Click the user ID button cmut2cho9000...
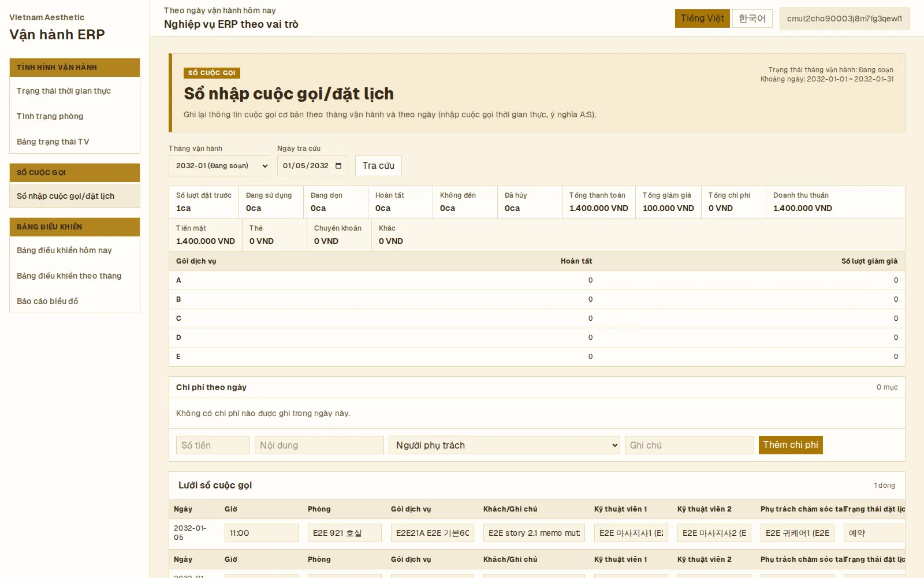924x578 pixels. 844,18
